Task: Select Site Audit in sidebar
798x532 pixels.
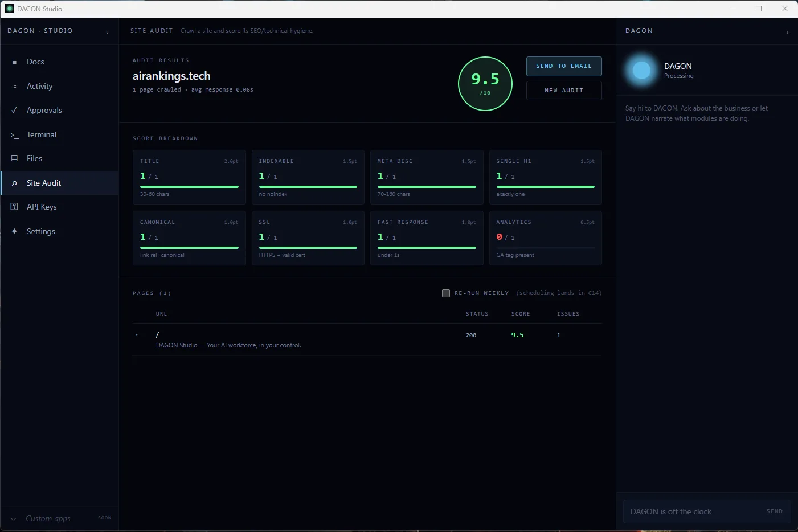Action: (x=60, y=183)
